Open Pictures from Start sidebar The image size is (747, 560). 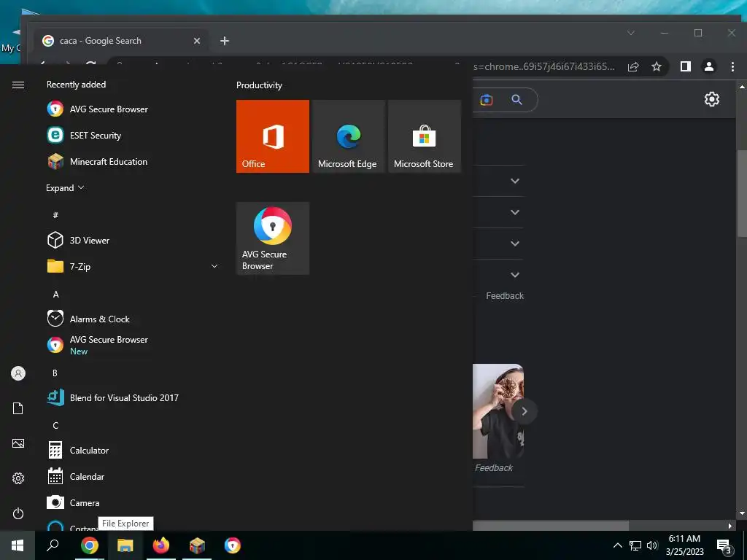[x=18, y=443]
